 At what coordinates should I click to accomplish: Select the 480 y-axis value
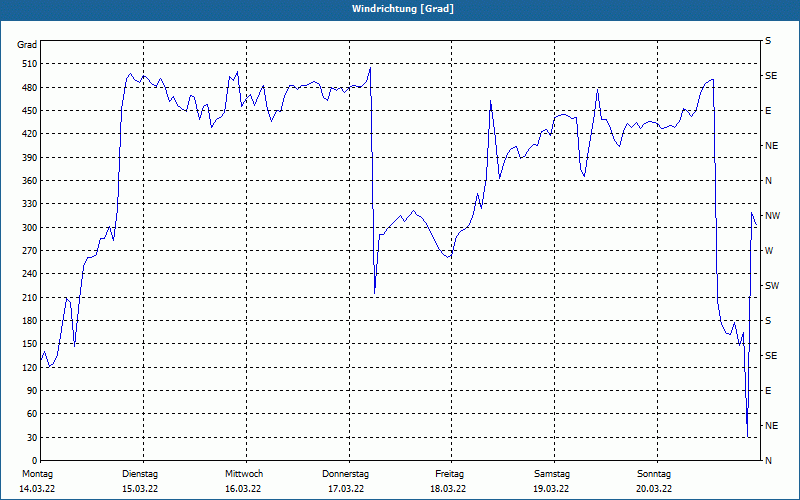[30, 88]
